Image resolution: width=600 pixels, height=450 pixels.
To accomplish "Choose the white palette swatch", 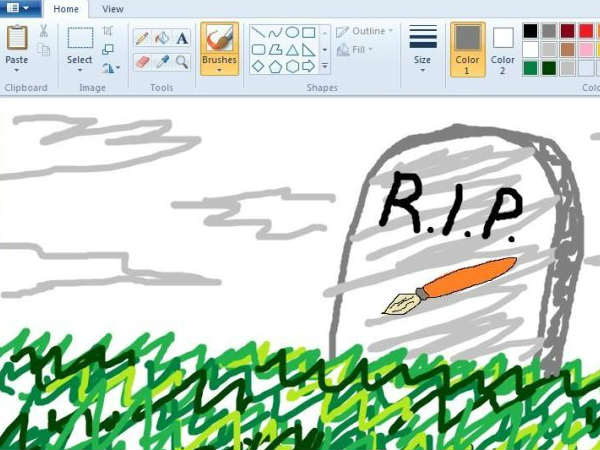I will [x=530, y=50].
